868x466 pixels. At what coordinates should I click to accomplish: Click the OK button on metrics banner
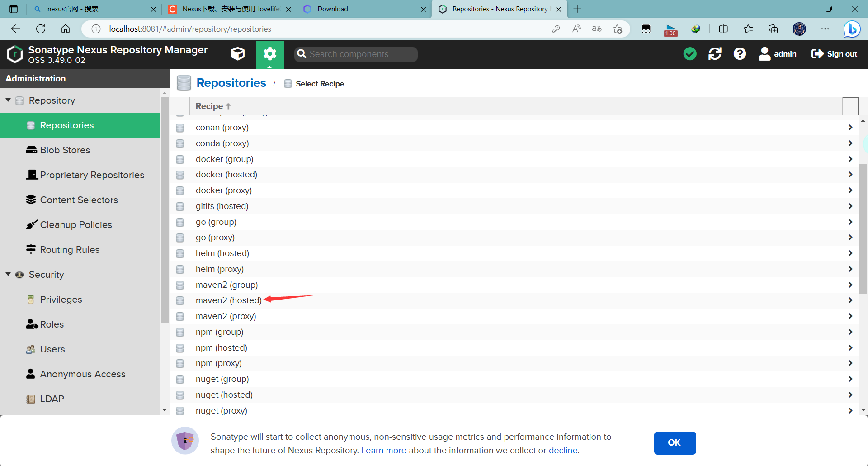point(675,442)
